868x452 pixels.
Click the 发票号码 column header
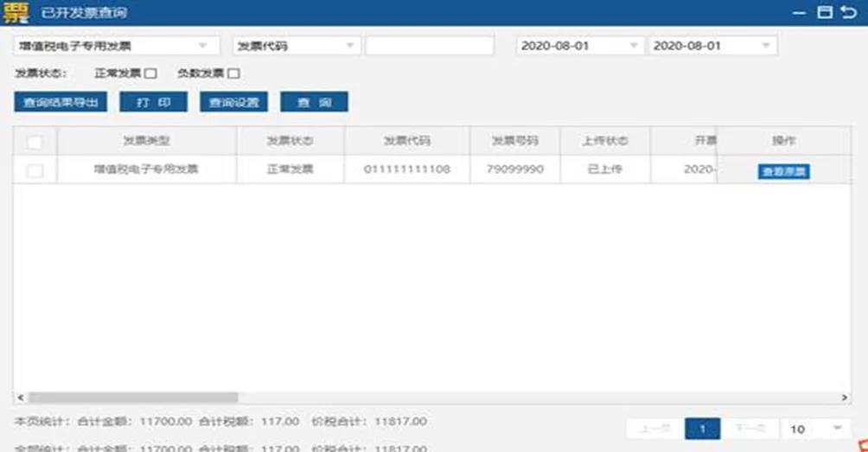514,141
